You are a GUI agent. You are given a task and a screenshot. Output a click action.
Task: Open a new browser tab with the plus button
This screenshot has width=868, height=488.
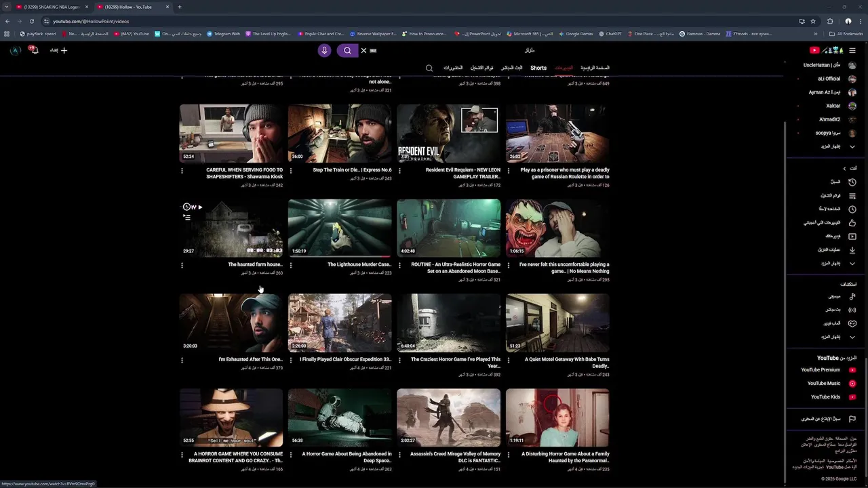tap(179, 7)
